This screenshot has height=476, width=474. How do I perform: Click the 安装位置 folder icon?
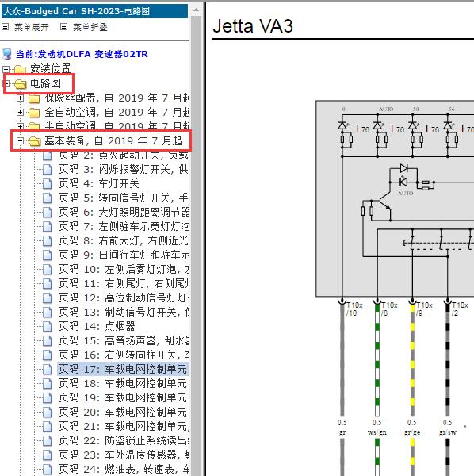tap(20, 70)
